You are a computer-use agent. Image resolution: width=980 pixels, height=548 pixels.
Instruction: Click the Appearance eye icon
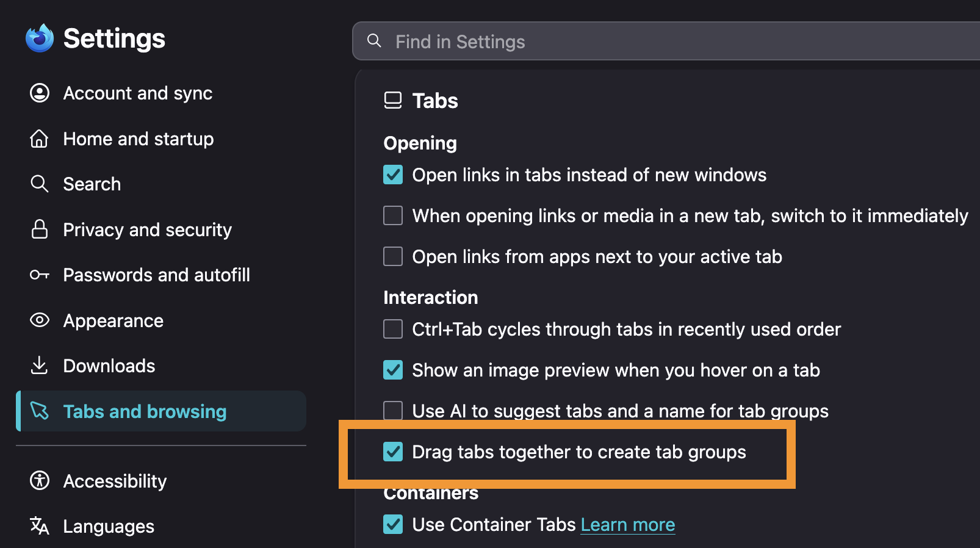point(40,320)
